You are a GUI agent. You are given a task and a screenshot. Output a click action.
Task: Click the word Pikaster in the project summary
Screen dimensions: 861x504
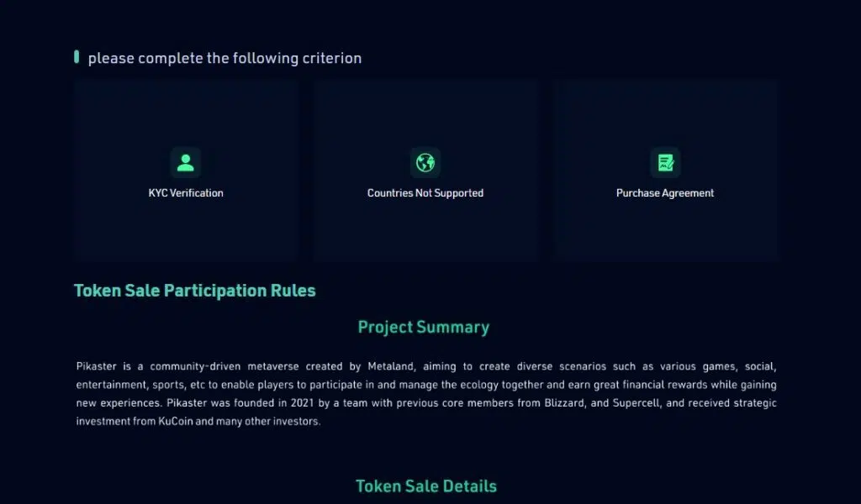pos(92,366)
